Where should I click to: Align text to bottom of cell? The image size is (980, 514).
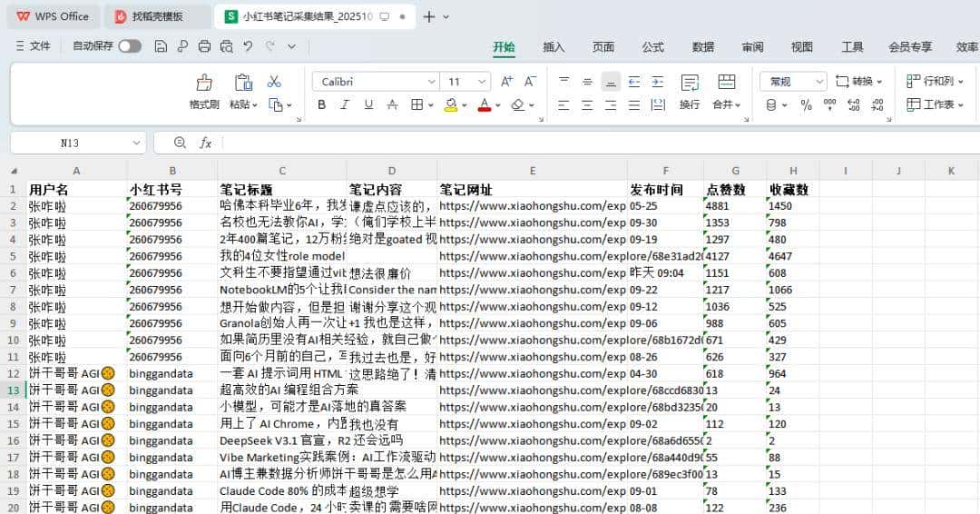[x=611, y=82]
